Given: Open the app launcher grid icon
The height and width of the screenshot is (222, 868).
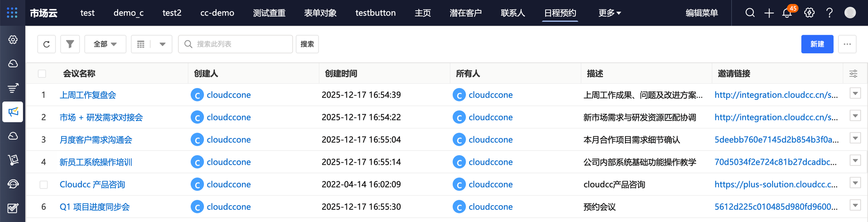Looking at the screenshot, I should tap(12, 13).
